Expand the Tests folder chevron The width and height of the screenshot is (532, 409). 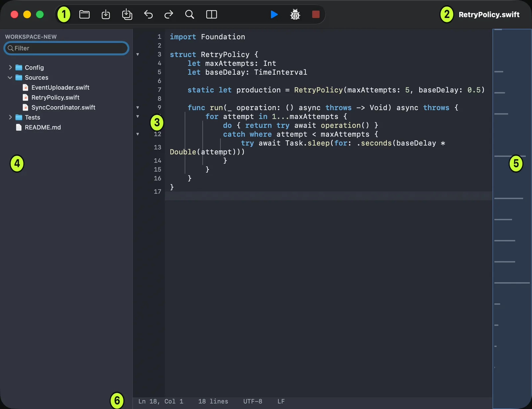10,117
